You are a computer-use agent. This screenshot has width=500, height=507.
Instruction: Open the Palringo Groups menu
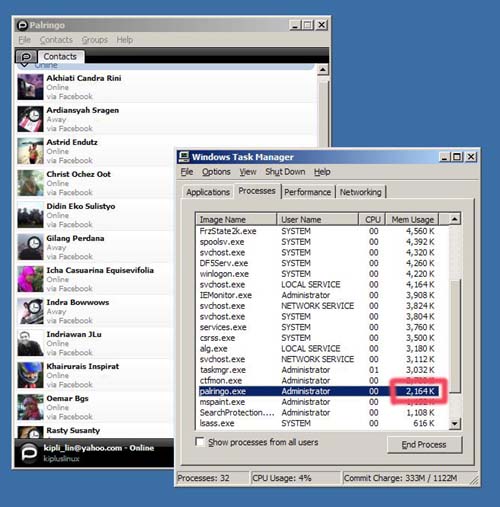point(95,40)
